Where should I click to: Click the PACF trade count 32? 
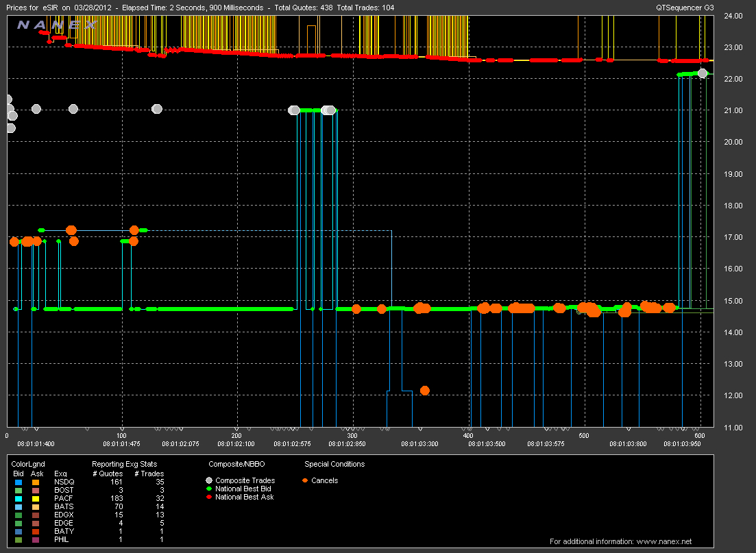click(160, 498)
